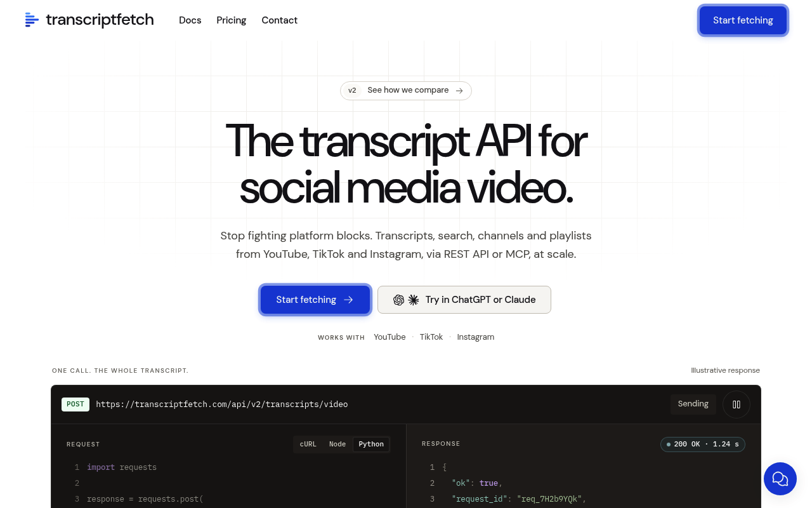Select the Python code tab
Image resolution: width=812 pixels, height=508 pixels.
point(371,444)
